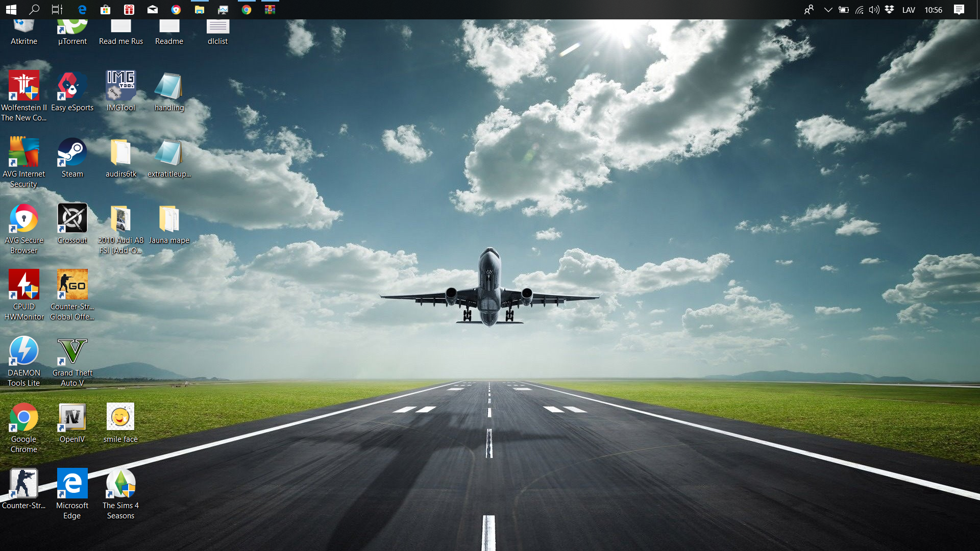
Task: Open Dropbox from the system tray
Action: coord(889,10)
